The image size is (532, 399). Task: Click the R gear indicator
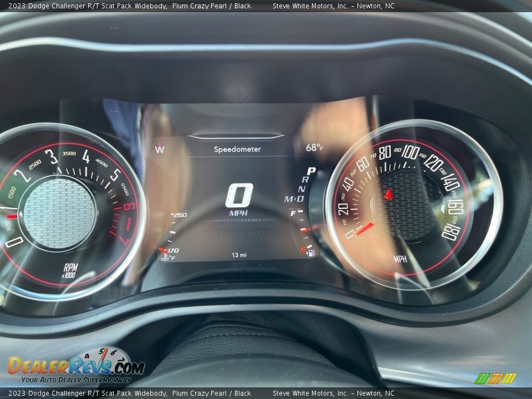click(x=305, y=180)
